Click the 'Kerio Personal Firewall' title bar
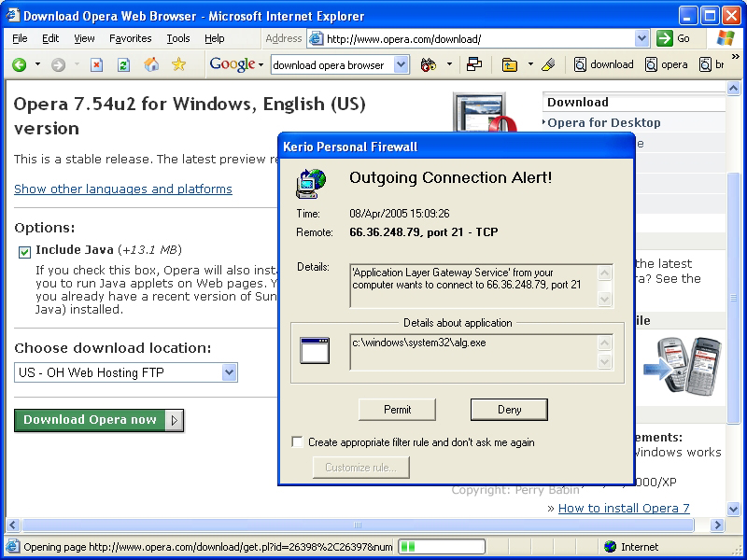This screenshot has height=560, width=747. coord(457,147)
